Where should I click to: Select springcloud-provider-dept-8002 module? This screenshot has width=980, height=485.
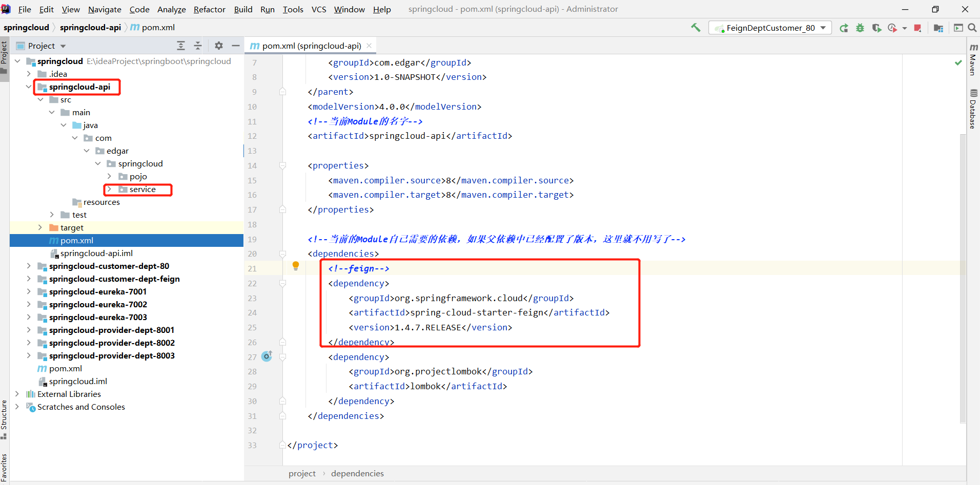click(x=112, y=343)
